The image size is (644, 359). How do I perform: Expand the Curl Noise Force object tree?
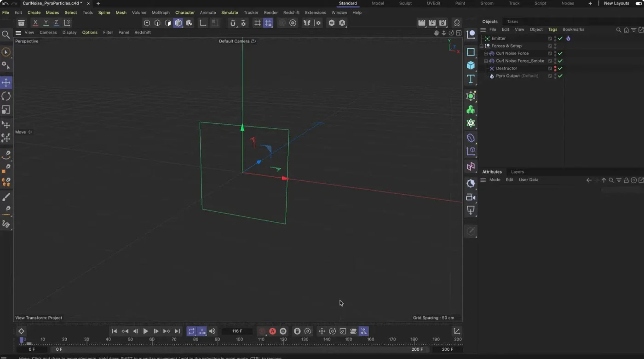[486, 53]
